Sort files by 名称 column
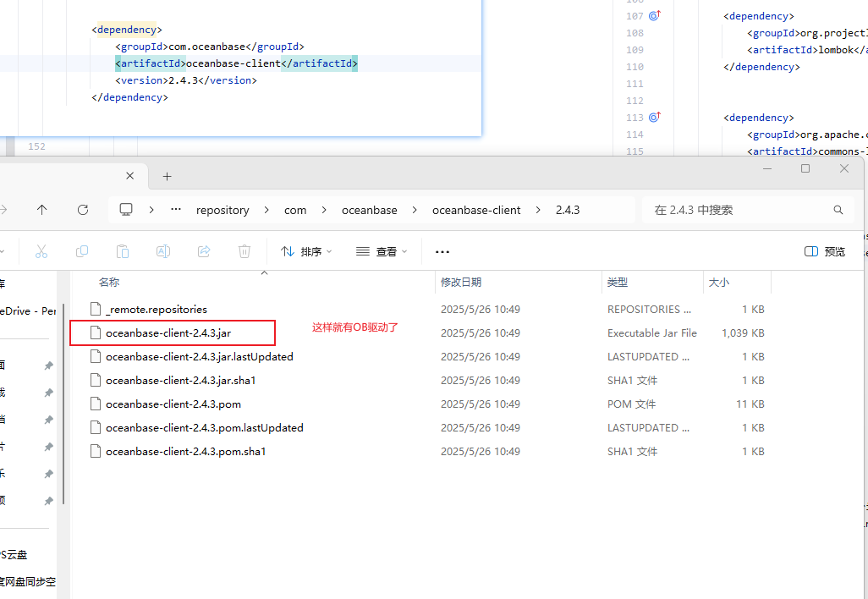Screen dimensions: 868x599 pos(109,282)
